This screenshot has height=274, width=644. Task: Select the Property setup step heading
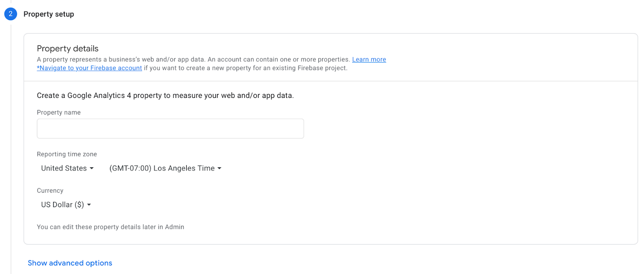click(x=49, y=14)
